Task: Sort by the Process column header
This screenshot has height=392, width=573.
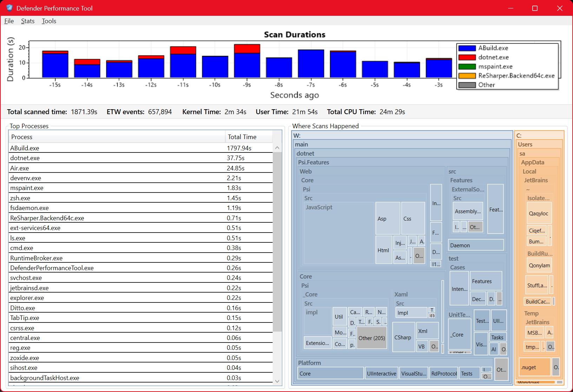Action: pos(117,137)
